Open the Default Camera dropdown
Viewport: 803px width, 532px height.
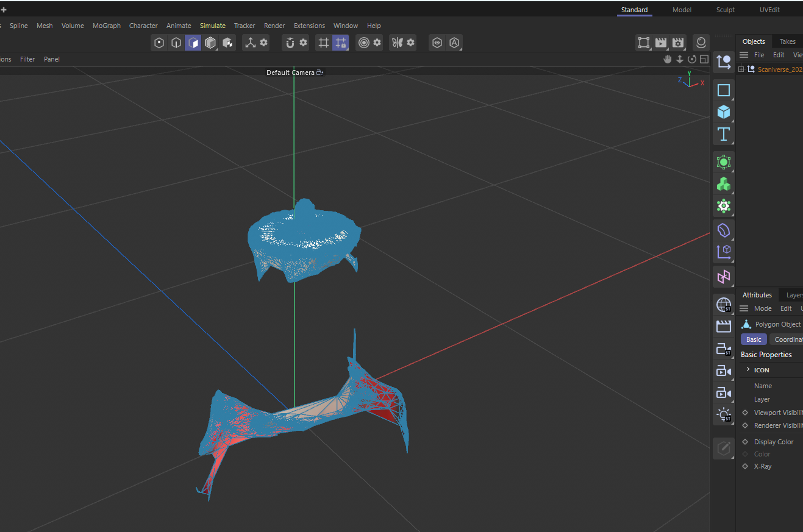click(x=319, y=72)
